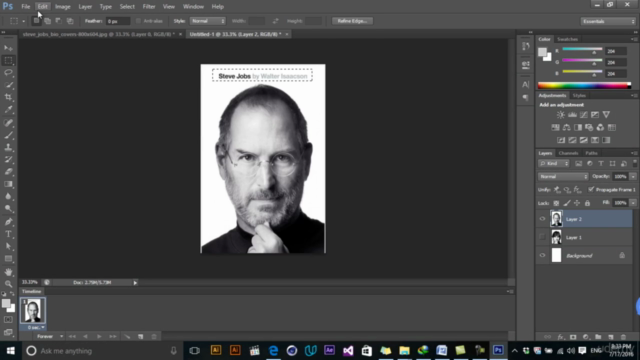
Task: Select the Pen tool
Action: tap(8, 222)
